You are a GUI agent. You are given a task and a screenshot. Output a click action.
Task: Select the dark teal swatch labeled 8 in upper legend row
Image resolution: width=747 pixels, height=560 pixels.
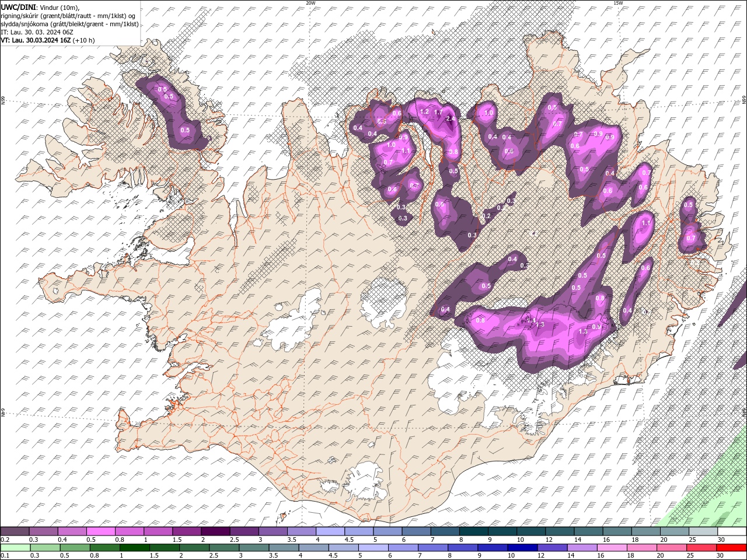pyautogui.click(x=473, y=531)
